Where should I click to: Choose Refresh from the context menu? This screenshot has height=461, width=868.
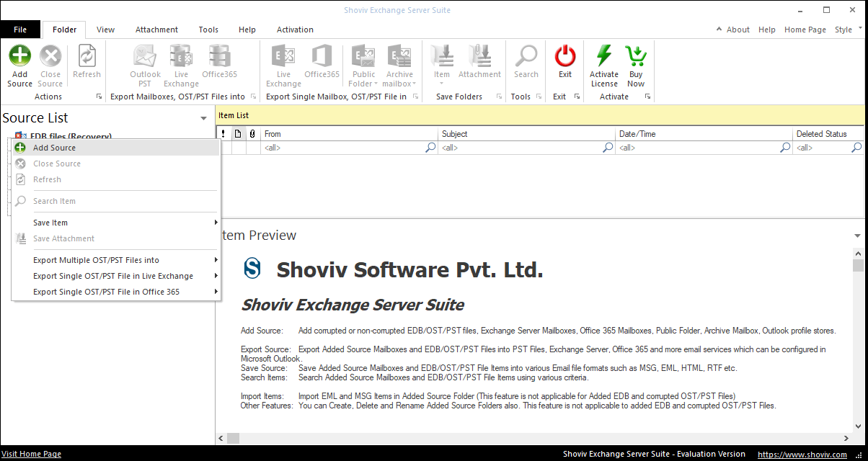(115, 179)
